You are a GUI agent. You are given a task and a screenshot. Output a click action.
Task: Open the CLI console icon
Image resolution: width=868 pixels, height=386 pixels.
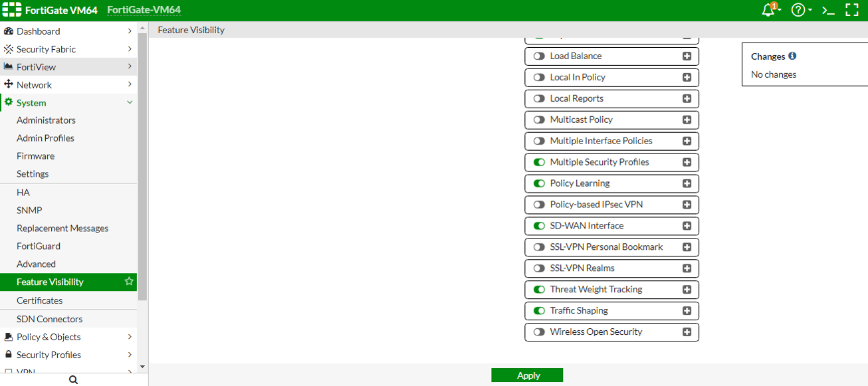pos(828,10)
